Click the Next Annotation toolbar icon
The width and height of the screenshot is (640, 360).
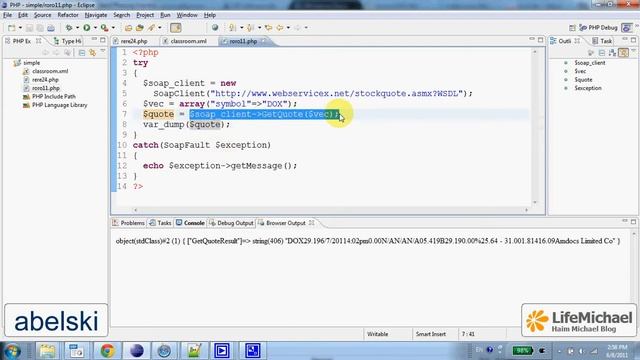click(232, 28)
